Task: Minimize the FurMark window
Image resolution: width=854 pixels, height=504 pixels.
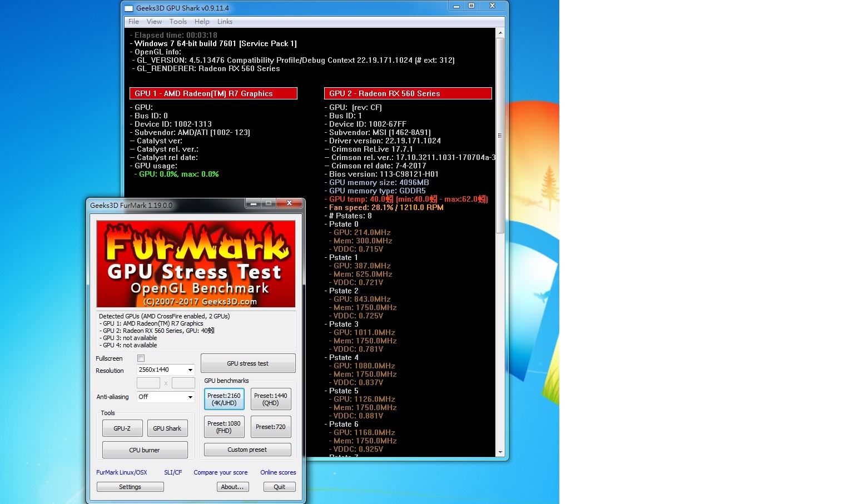Action: coord(253,203)
